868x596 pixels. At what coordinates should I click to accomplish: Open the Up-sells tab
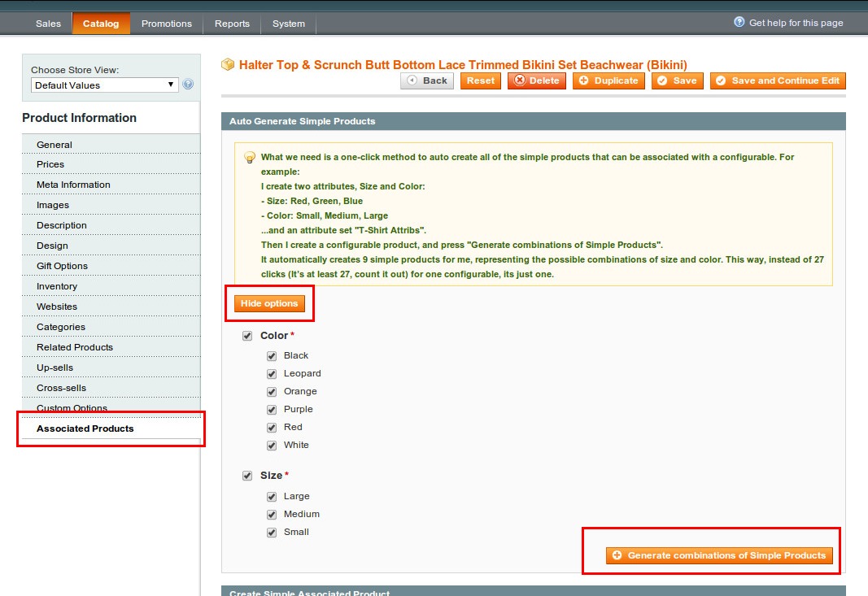tap(111, 368)
